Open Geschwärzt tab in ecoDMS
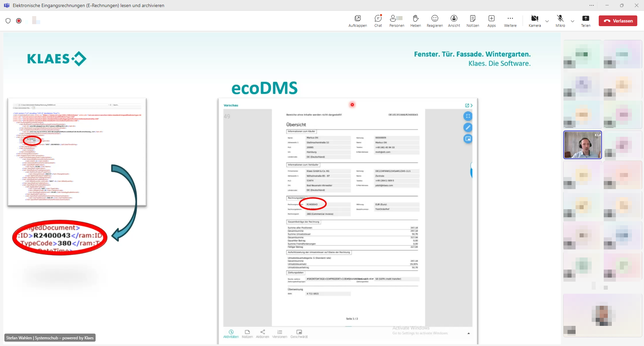Viewport: 644px width, 346px height. tap(299, 334)
